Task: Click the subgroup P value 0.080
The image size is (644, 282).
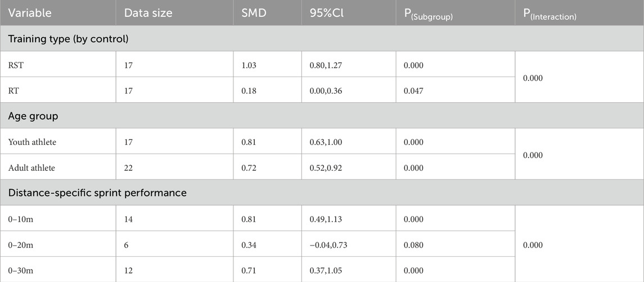Action: (x=414, y=245)
